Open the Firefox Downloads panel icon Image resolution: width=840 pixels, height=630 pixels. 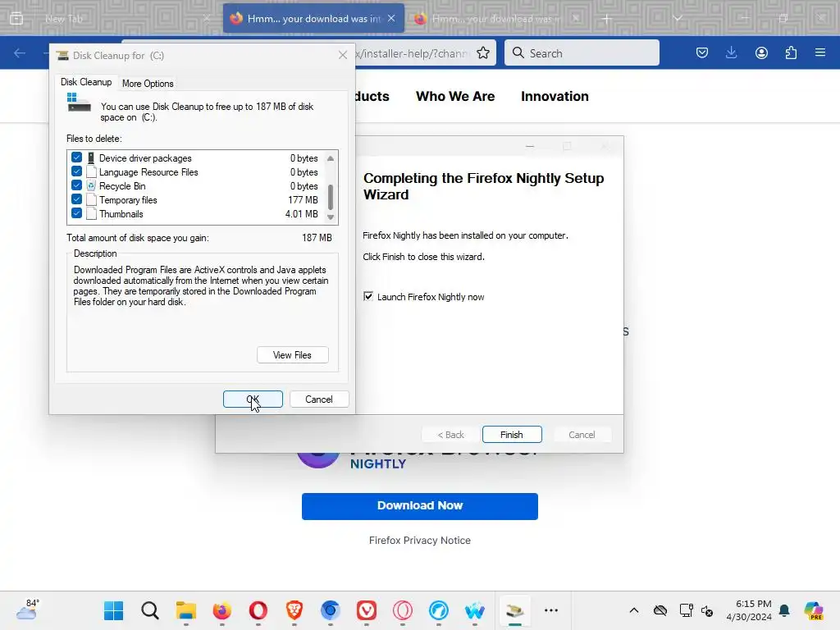[x=731, y=53]
